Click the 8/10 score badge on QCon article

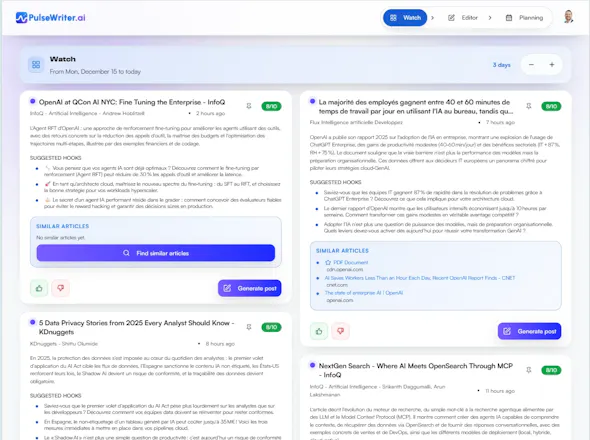pyautogui.click(x=271, y=107)
